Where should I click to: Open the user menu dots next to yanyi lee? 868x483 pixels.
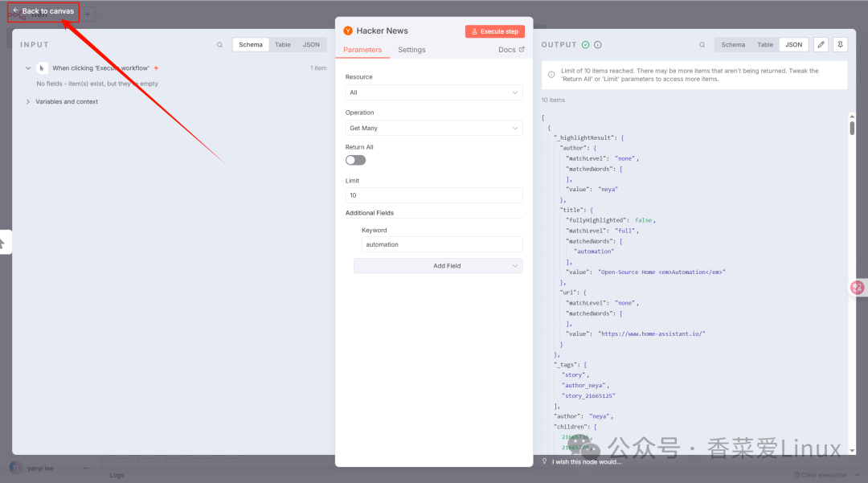pos(86,468)
